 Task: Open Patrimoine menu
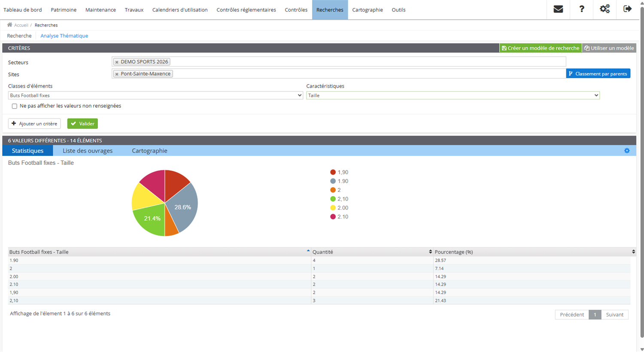[64, 9]
